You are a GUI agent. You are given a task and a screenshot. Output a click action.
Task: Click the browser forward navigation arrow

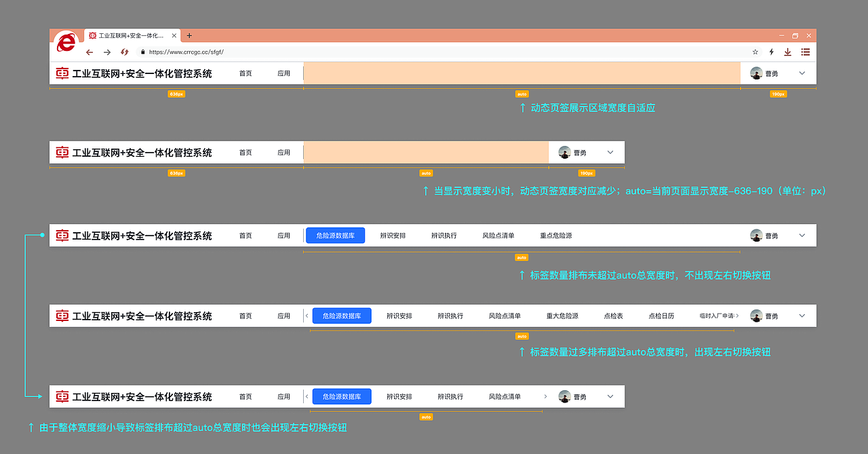[107, 52]
